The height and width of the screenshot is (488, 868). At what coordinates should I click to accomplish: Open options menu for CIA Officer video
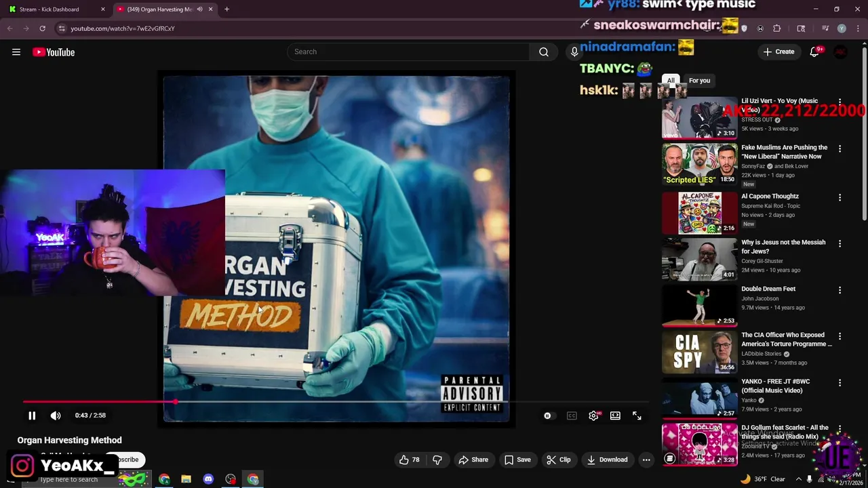pos(840,336)
